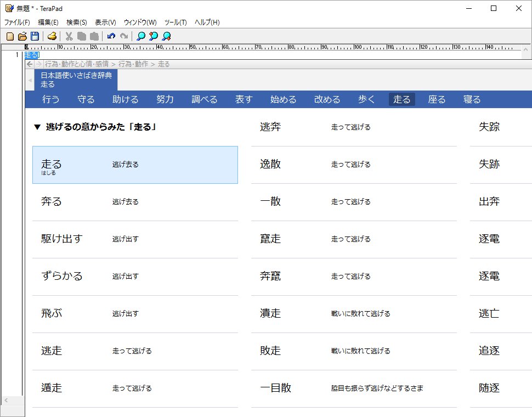Switch to 歩く in the blue word bar
The width and height of the screenshot is (532, 417).
point(366,99)
